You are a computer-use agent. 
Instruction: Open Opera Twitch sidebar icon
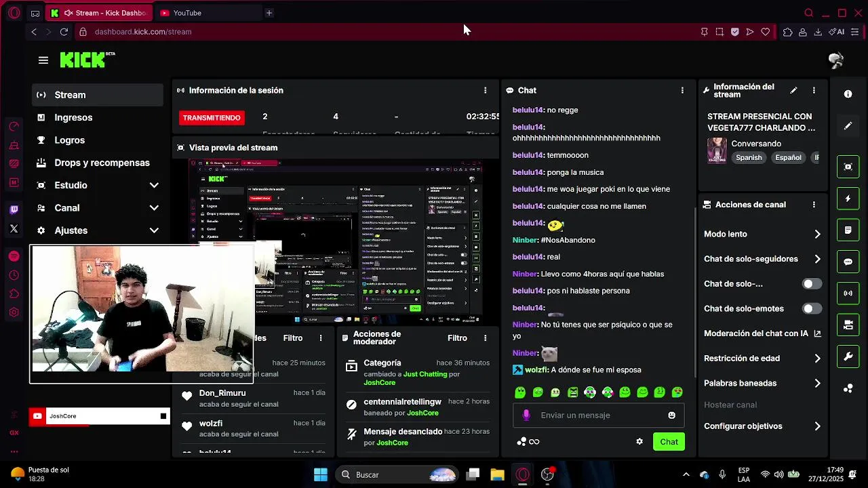point(14,210)
